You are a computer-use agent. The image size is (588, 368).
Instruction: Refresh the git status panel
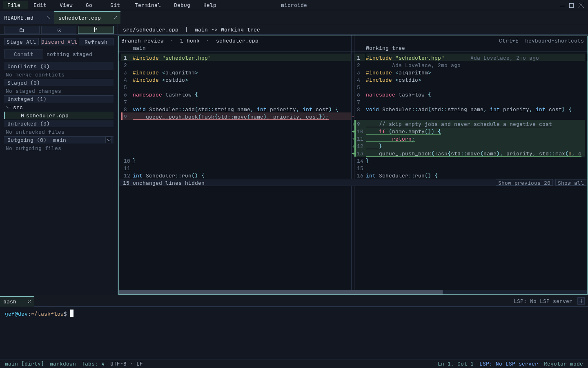[x=96, y=42]
